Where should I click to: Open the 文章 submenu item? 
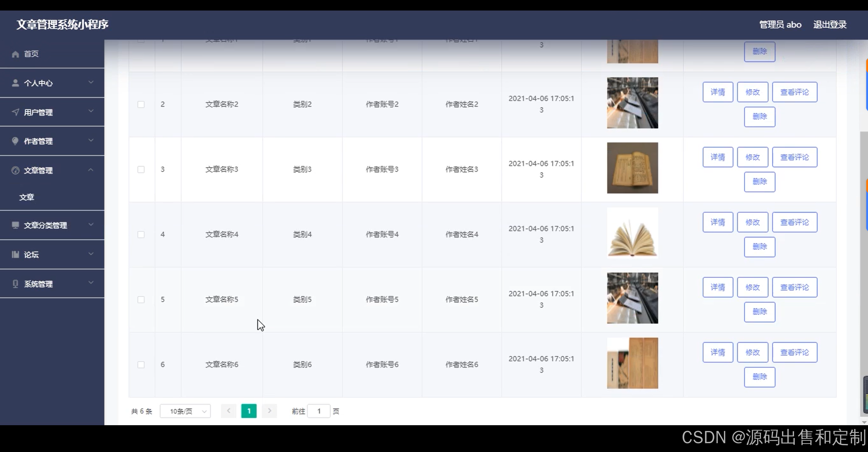click(52, 197)
